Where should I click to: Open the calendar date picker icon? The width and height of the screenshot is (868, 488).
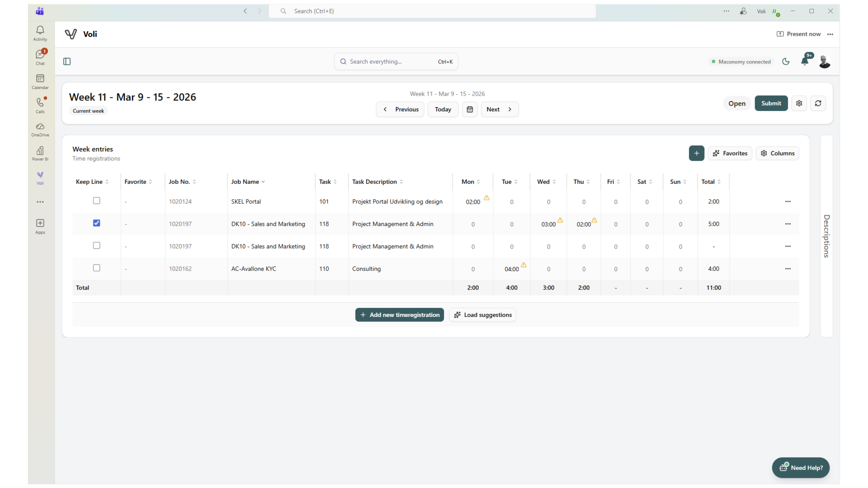coord(469,109)
